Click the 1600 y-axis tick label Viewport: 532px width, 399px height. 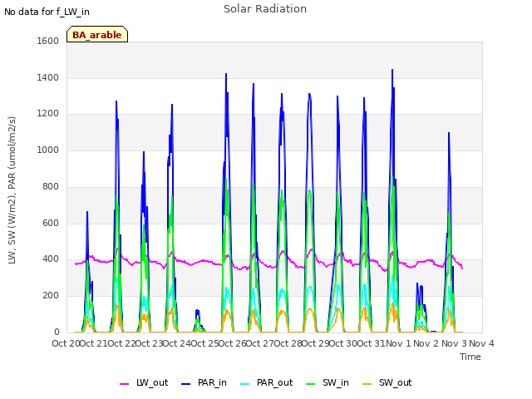[x=48, y=41]
